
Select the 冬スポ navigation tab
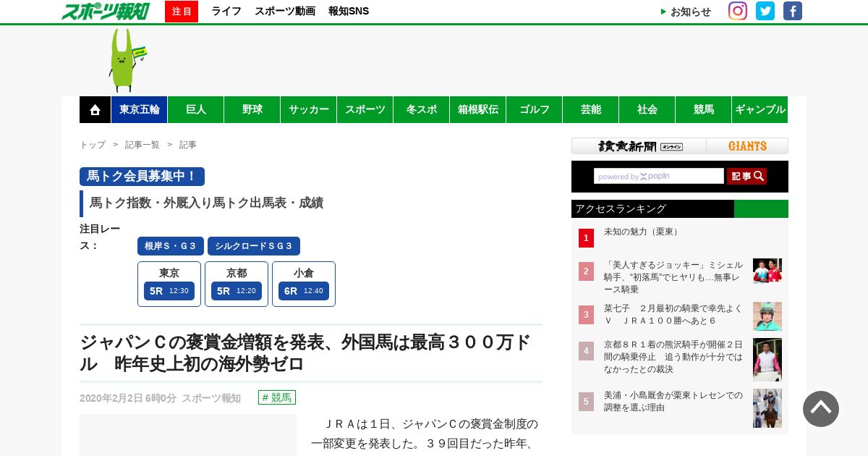point(422,109)
